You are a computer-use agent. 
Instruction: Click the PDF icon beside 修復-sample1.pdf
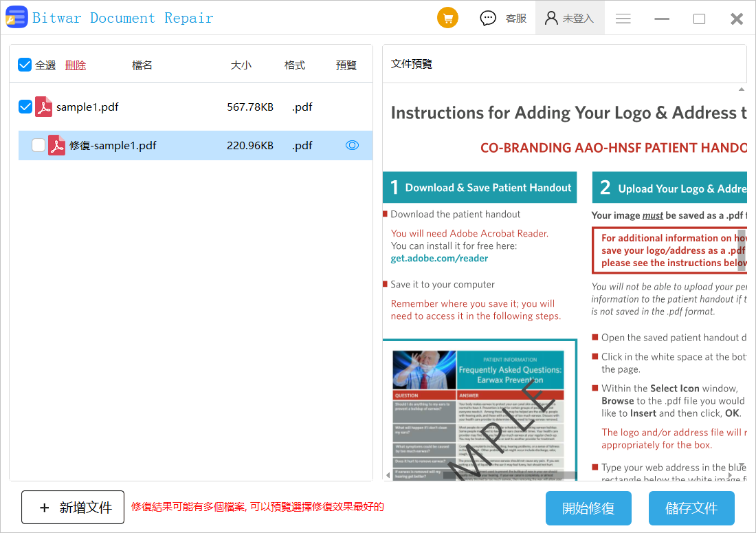pyautogui.click(x=56, y=145)
